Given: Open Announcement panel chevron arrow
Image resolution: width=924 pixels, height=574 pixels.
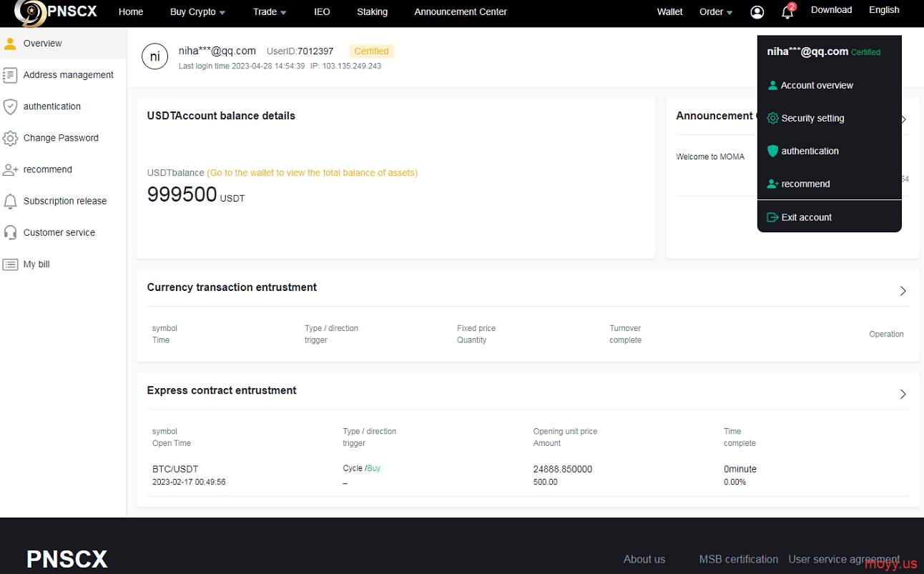Looking at the screenshot, I should coord(904,119).
